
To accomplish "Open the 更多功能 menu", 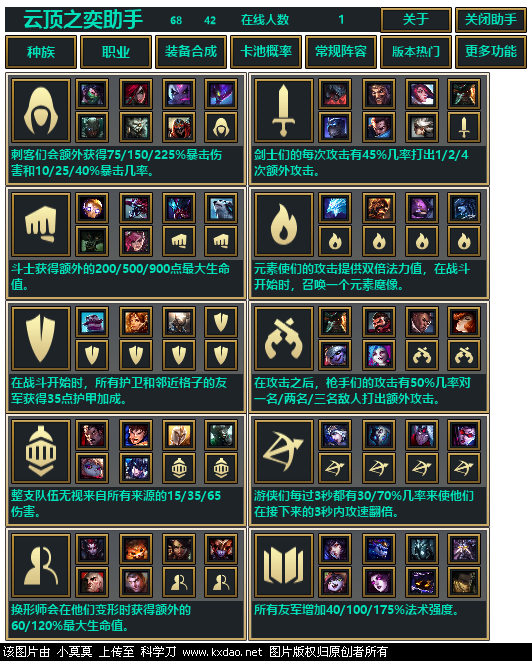I will (491, 52).
